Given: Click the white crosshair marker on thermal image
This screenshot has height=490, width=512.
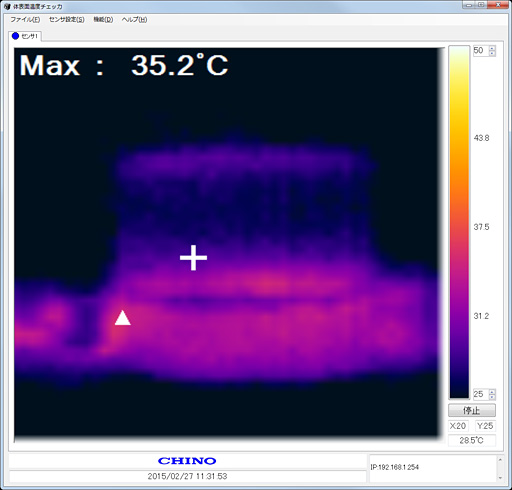Looking at the screenshot, I should tap(193, 257).
